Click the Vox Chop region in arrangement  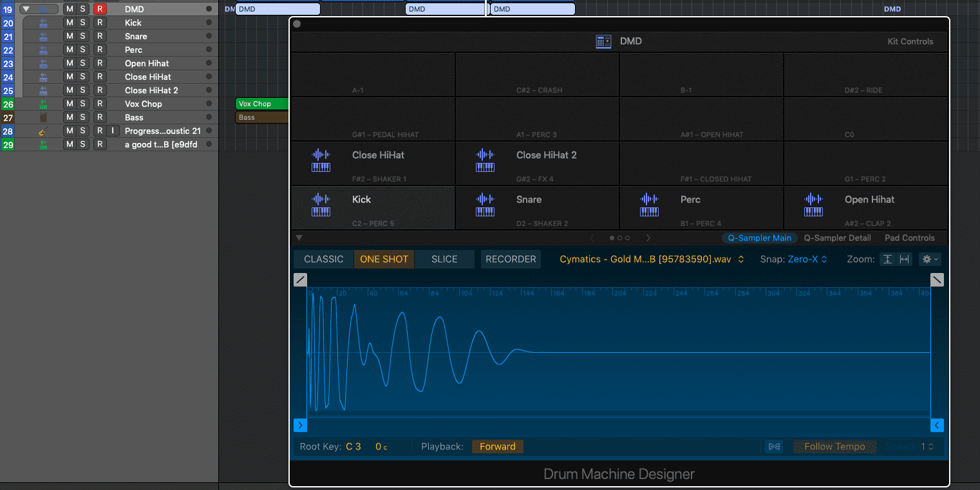263,104
